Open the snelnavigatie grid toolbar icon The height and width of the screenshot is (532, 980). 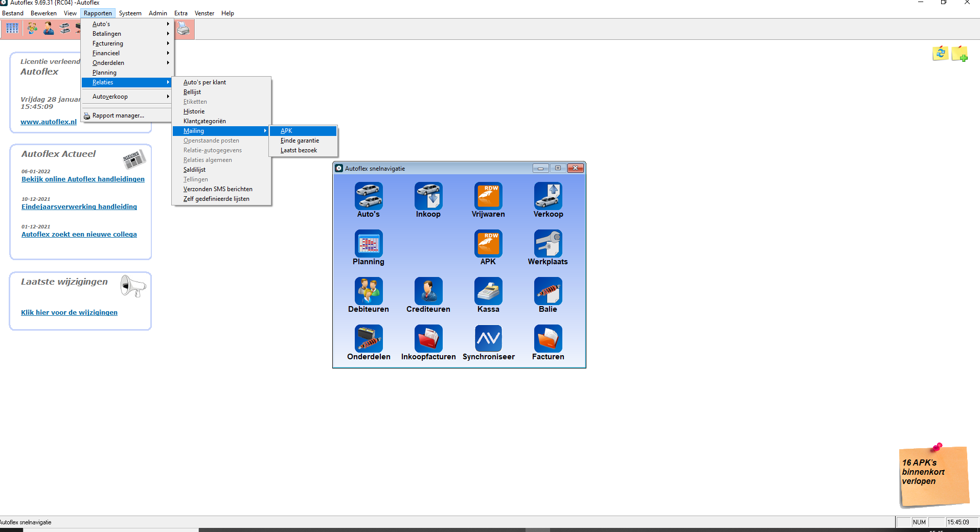pos(12,29)
